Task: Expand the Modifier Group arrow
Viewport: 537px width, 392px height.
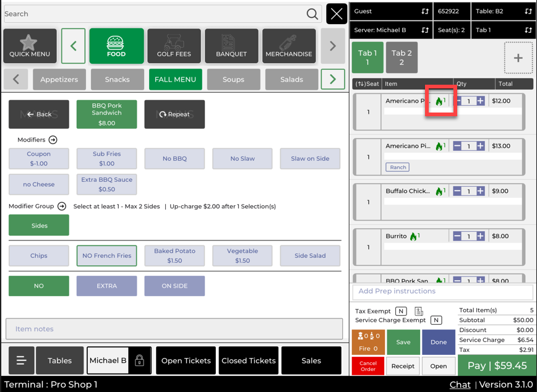Action: point(62,207)
